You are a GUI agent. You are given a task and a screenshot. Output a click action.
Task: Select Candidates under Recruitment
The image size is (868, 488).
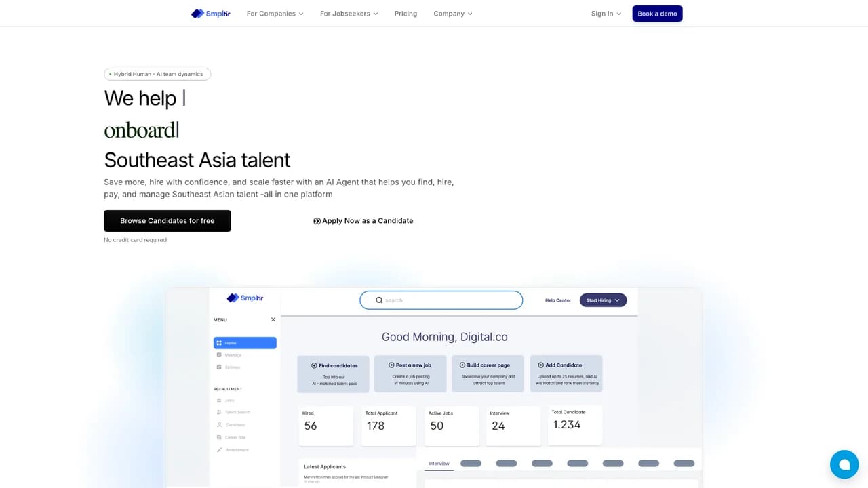[231, 425]
